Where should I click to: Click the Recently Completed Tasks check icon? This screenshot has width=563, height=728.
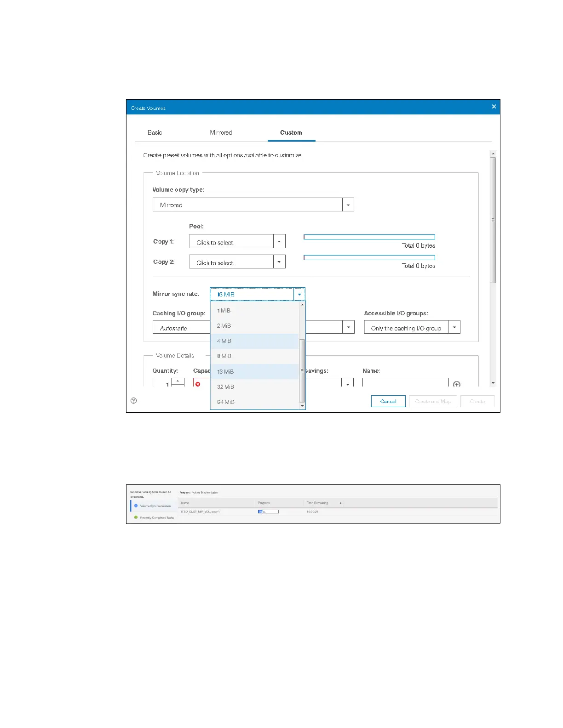point(136,518)
